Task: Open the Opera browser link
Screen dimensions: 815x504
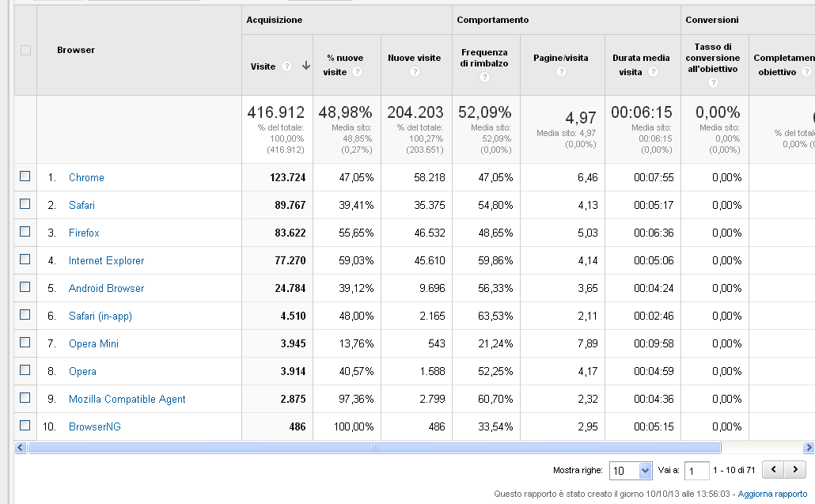Action: (x=82, y=372)
